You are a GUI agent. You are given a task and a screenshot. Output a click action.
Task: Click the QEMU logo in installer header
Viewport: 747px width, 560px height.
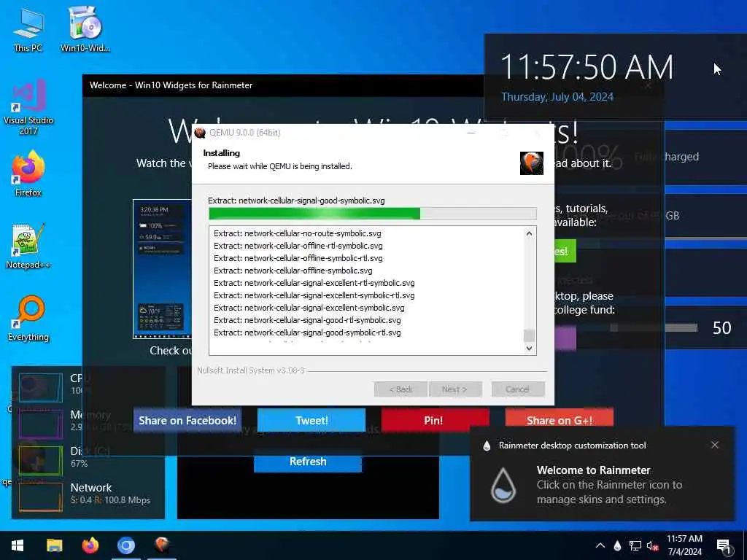pos(532,163)
